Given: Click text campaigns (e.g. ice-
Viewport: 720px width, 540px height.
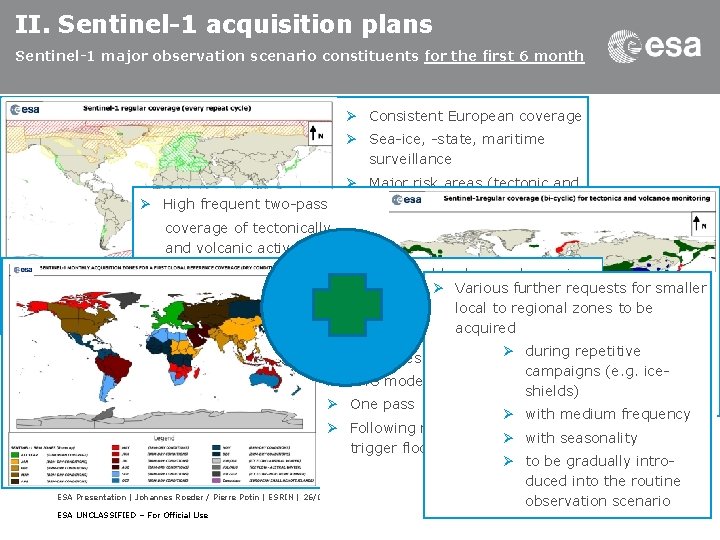Looking at the screenshot, I should click(x=597, y=371).
